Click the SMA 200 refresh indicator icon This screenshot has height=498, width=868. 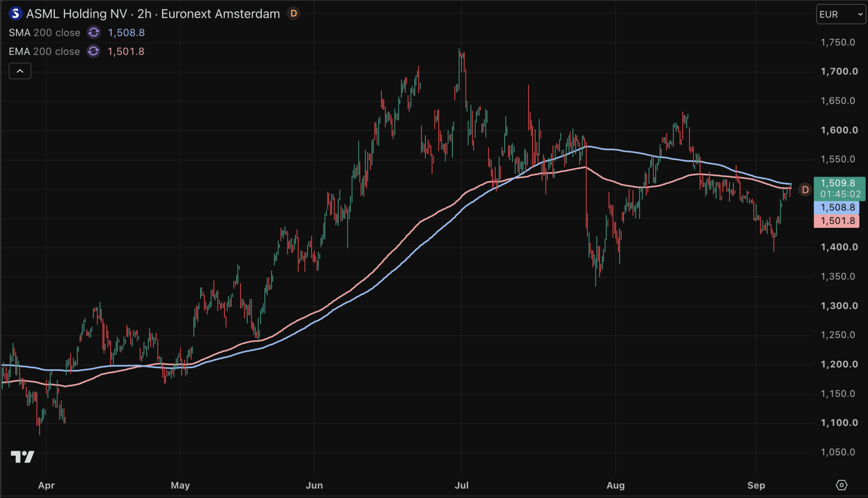click(x=94, y=33)
